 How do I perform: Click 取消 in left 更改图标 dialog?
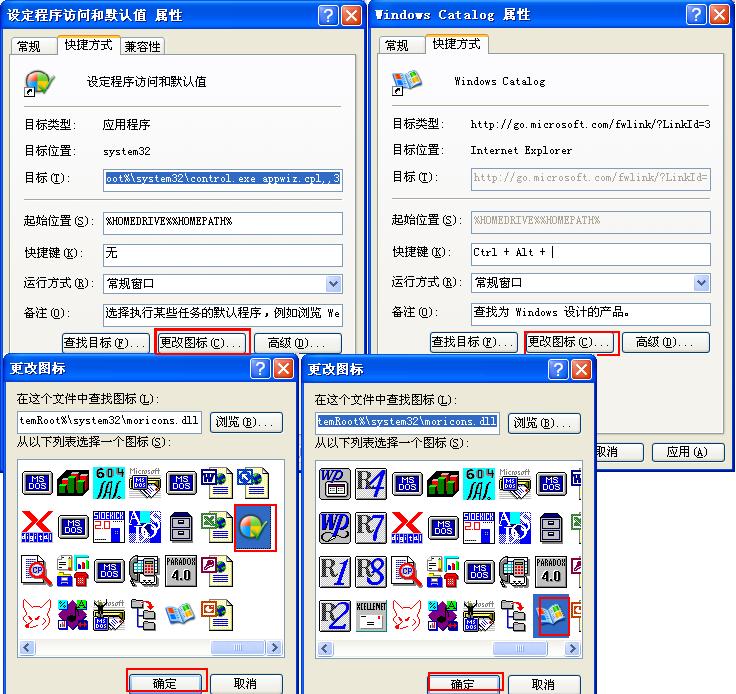(x=246, y=683)
